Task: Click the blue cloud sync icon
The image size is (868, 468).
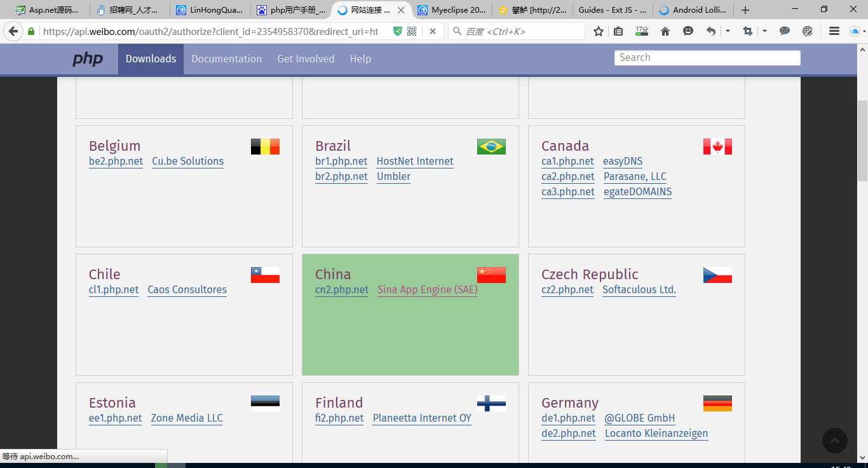Action: (855, 31)
